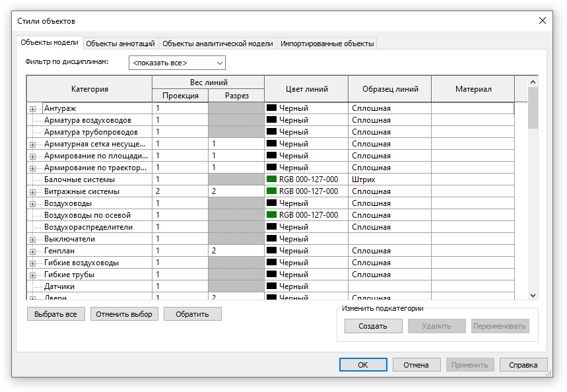This screenshot has width=567, height=392.
Task: Switch to Объекты аннотаций tab
Action: coord(120,44)
